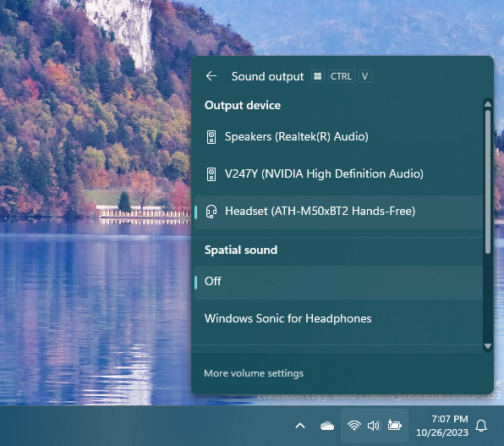Image resolution: width=504 pixels, height=446 pixels.
Task: Click the sound output list scrollbar thumb
Action: [488, 182]
